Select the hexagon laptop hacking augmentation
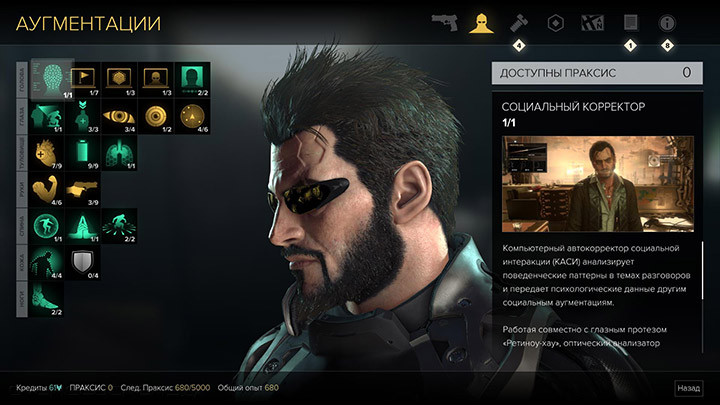Viewport: 720px width, 405px height. (119, 79)
